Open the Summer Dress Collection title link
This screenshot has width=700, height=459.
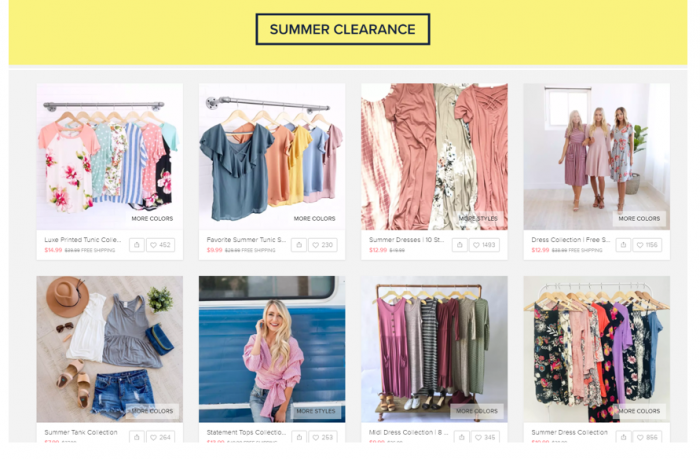569,432
